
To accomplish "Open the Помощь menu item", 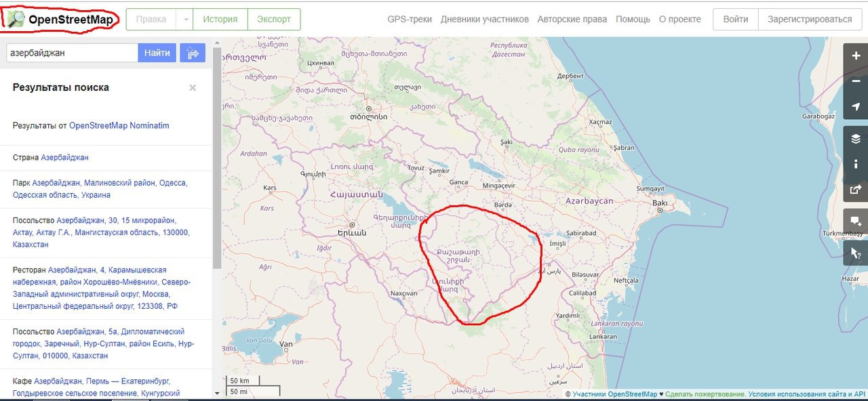I will (633, 20).
